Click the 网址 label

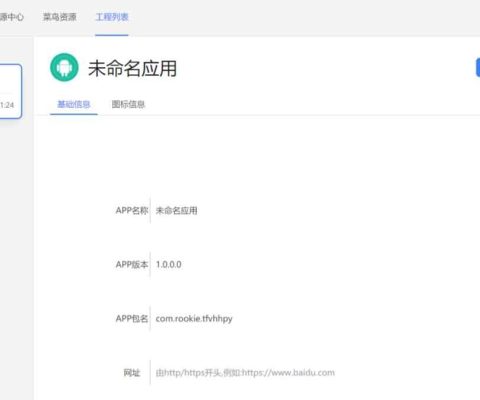[132, 372]
